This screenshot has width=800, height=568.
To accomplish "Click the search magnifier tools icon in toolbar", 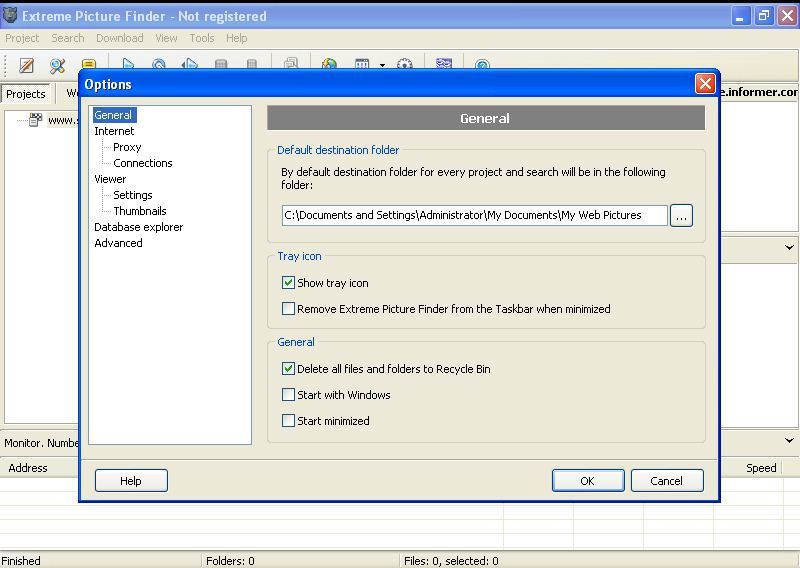I will point(57,65).
